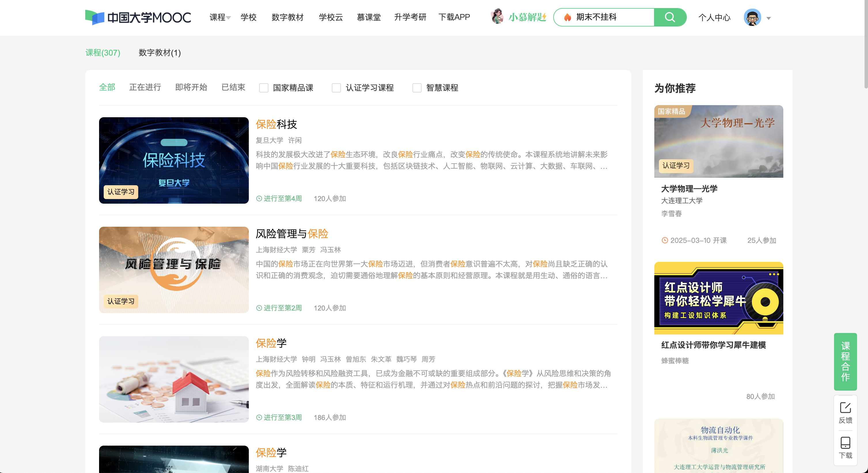Open the 风险管理与保险 course title
This screenshot has height=473, width=868.
(x=292, y=233)
